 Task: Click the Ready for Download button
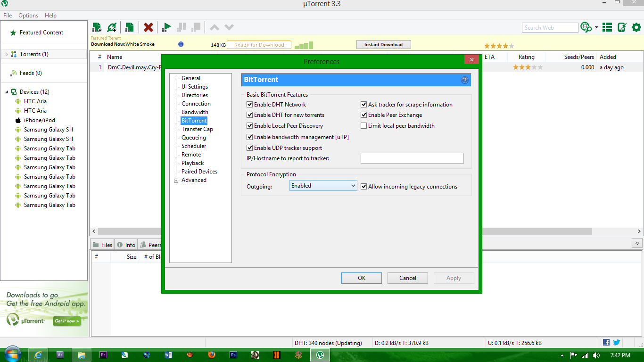(x=259, y=45)
